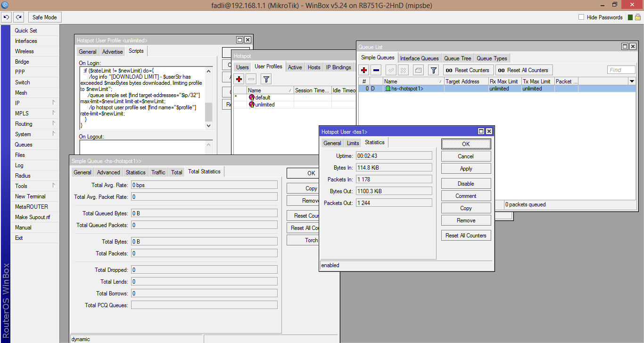Enable the queue using the checkmark icon

pos(390,70)
